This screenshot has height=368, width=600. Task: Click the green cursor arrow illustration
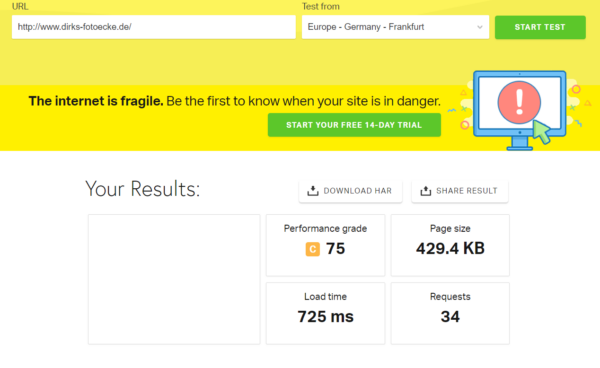(542, 132)
